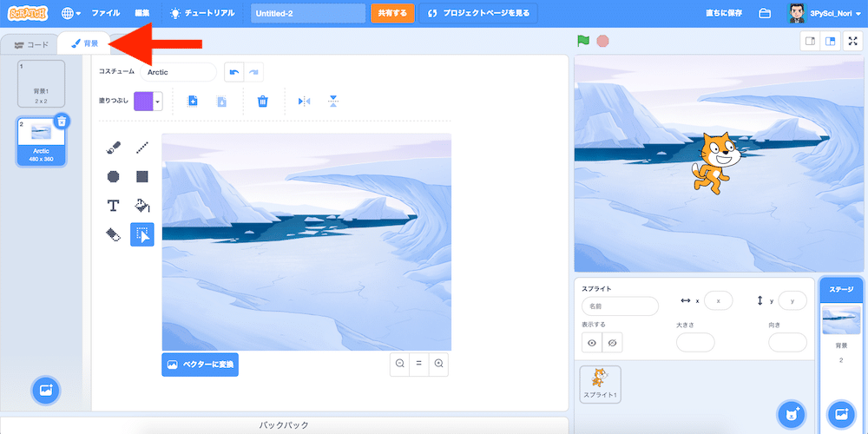Click choose a backdrop button under stage
This screenshot has height=434, width=868.
[x=841, y=413]
